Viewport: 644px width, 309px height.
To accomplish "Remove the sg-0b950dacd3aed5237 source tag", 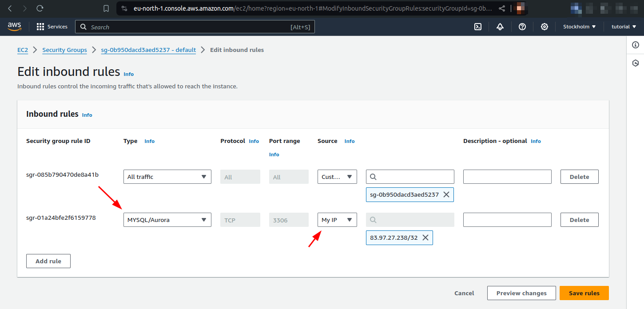I will (x=446, y=194).
